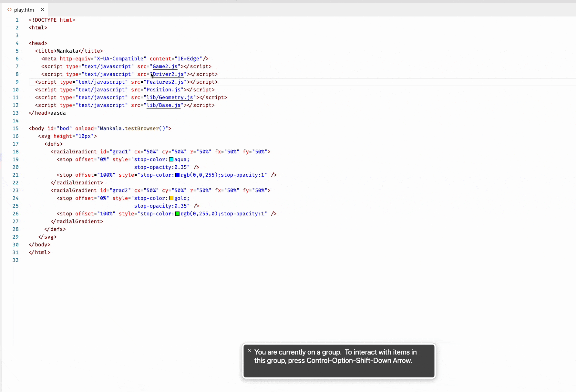Close the play.htm tab

click(42, 10)
